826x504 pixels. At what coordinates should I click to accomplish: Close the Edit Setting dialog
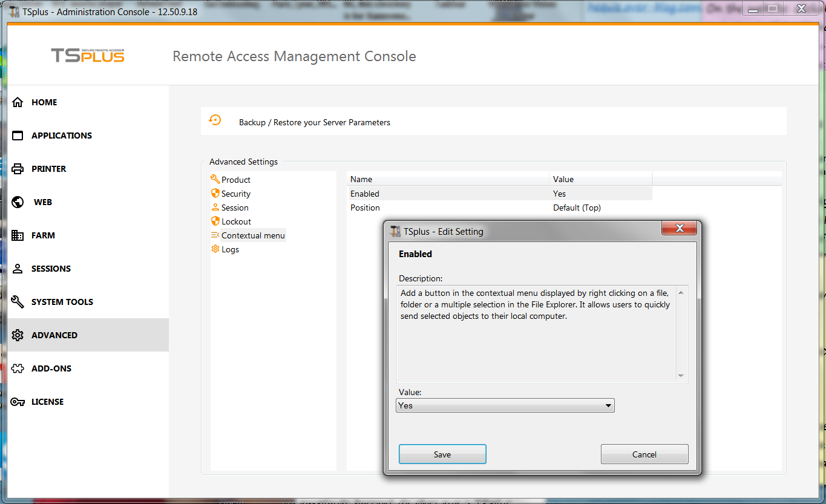pyautogui.click(x=678, y=229)
